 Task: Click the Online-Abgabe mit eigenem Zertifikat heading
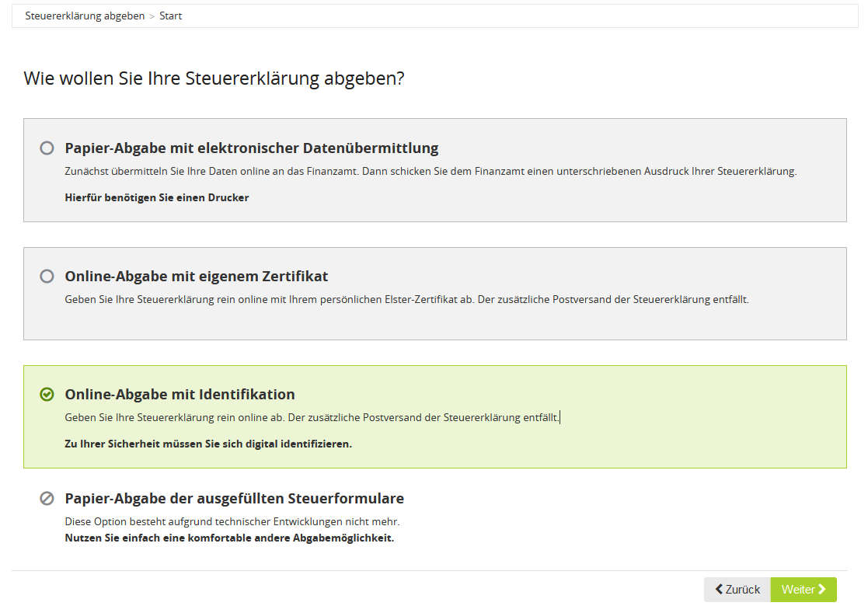[x=196, y=276]
